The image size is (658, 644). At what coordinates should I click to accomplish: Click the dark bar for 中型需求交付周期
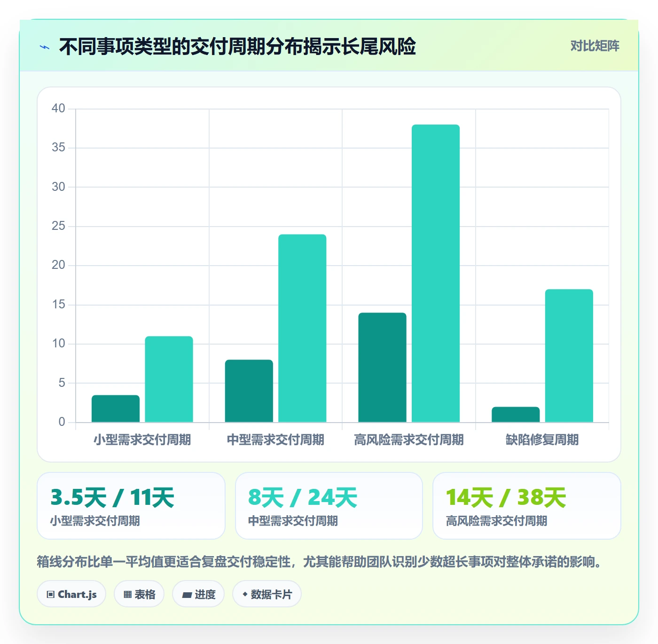pos(249,391)
